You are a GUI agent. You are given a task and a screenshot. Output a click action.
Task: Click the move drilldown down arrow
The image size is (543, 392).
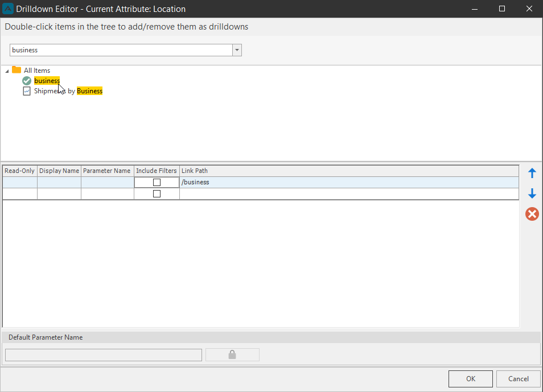tap(532, 193)
